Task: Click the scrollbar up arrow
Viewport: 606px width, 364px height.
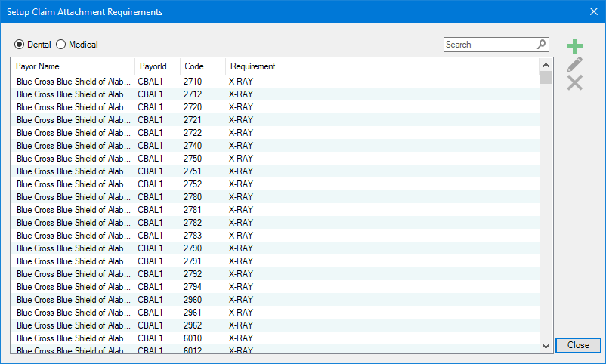Action: click(x=546, y=65)
